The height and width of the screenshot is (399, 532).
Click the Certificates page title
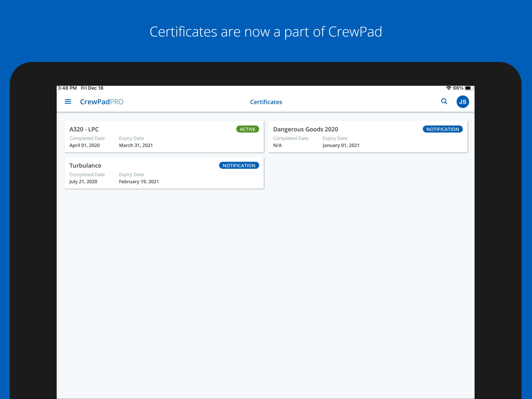266,102
